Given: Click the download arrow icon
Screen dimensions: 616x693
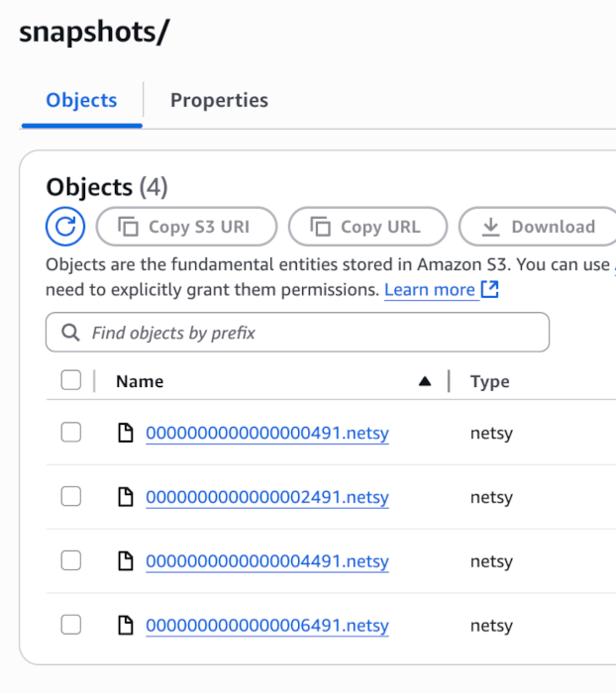Looking at the screenshot, I should 490,227.
